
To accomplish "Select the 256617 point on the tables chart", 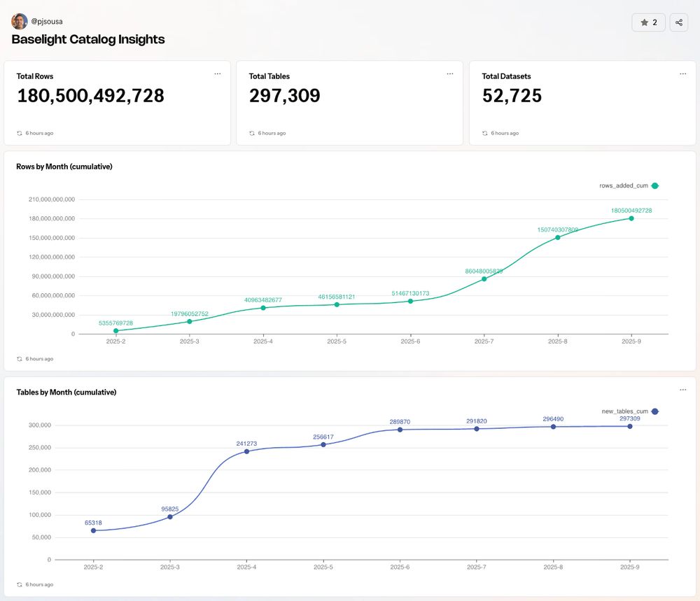I will coord(323,445).
